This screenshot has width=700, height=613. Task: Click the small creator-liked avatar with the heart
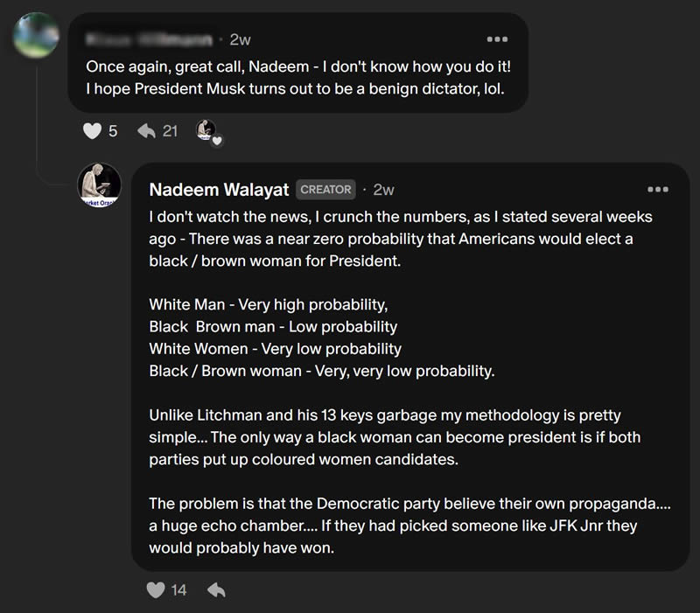point(207,131)
